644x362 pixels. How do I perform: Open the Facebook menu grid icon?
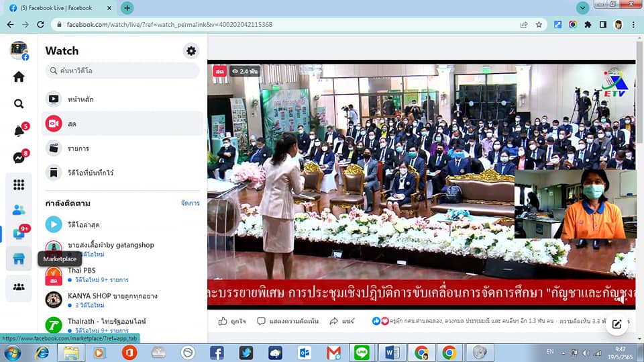(x=19, y=185)
